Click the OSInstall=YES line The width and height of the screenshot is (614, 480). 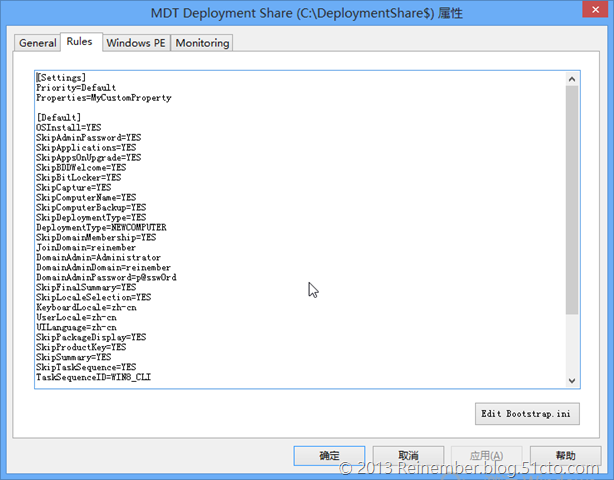[69, 128]
